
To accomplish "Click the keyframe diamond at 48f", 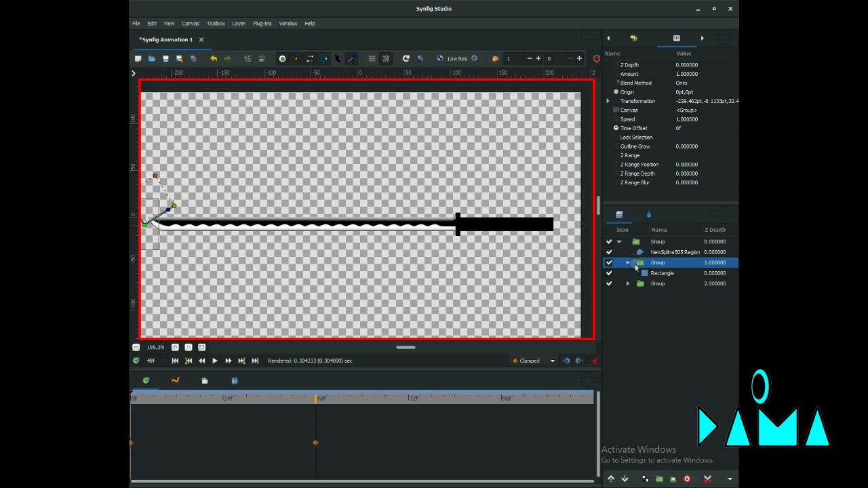I will coord(315,443).
